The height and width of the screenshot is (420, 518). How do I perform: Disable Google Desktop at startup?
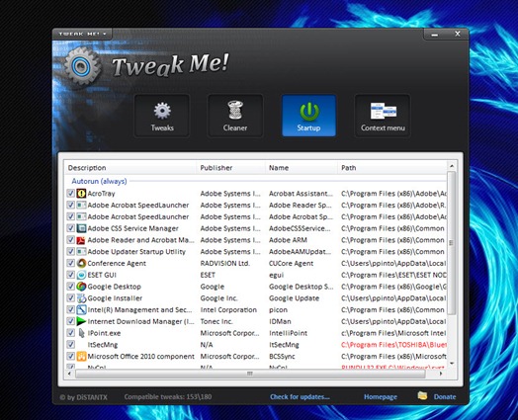pos(70,287)
